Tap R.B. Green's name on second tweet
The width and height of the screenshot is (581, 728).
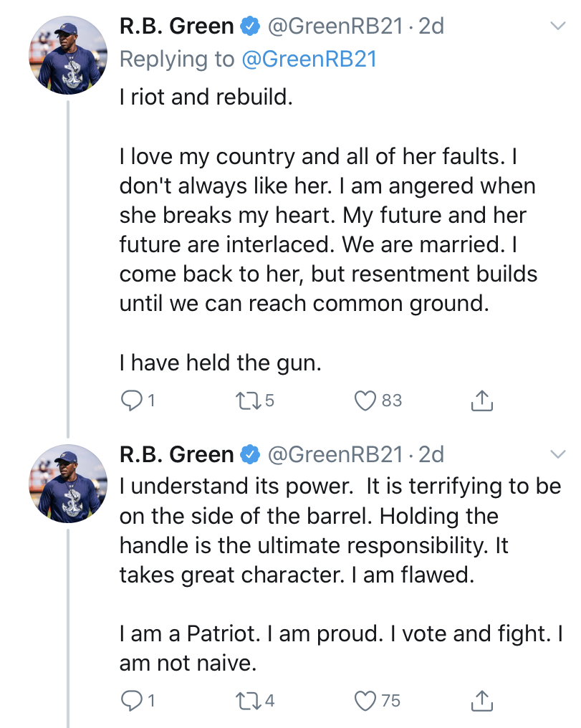176,454
